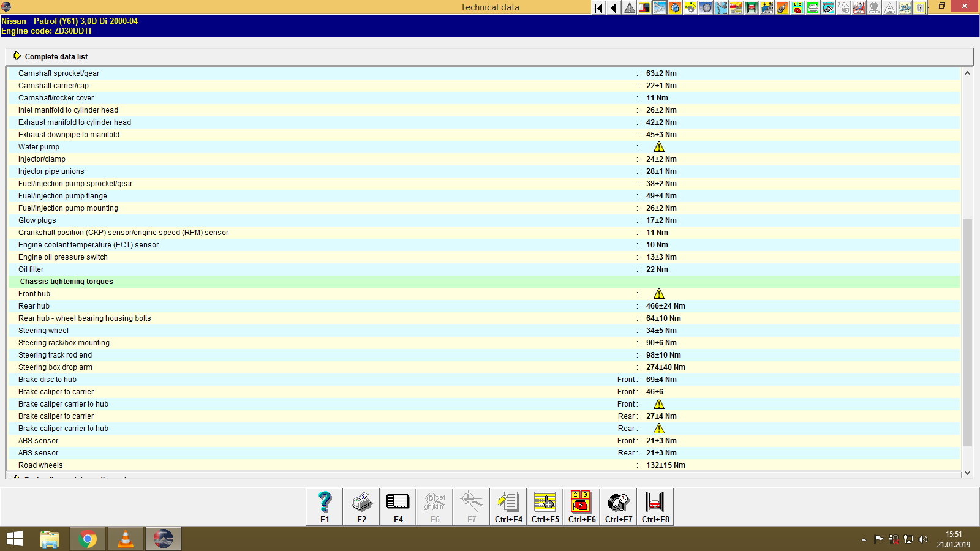Open warning note next to Water pump
This screenshot has height=551, width=980.
click(x=659, y=147)
